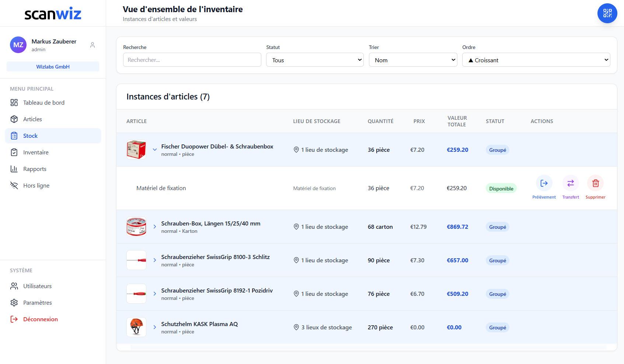Collapse the Fischer Duopower row chevron
This screenshot has height=364, width=624.
(x=155, y=150)
